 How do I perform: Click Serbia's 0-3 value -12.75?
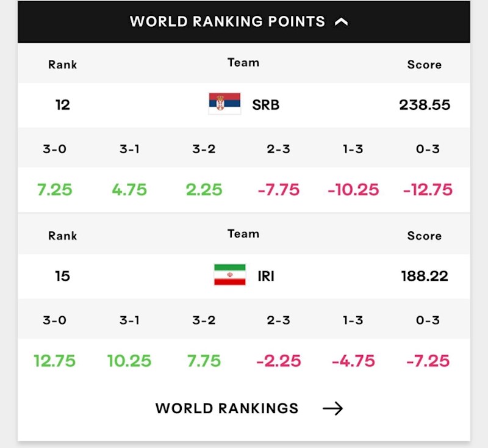(428, 190)
